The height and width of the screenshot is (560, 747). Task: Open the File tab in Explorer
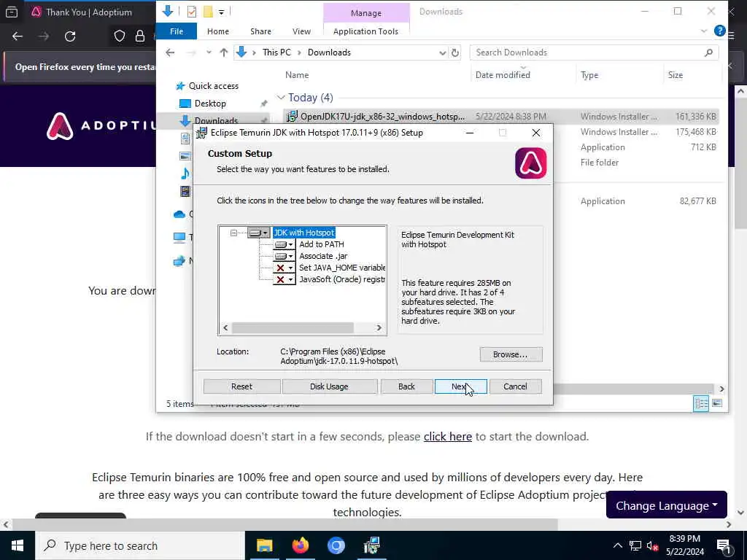[x=177, y=31]
